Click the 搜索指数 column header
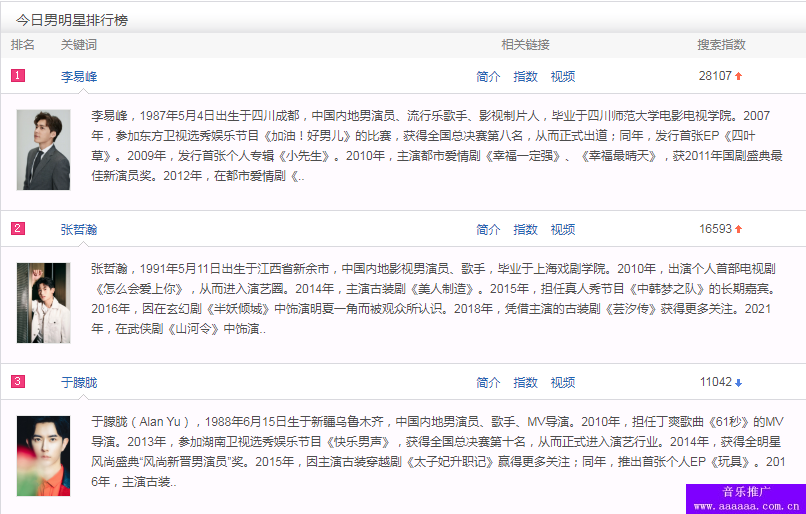Viewport: 806px width, 514px height. (x=721, y=45)
